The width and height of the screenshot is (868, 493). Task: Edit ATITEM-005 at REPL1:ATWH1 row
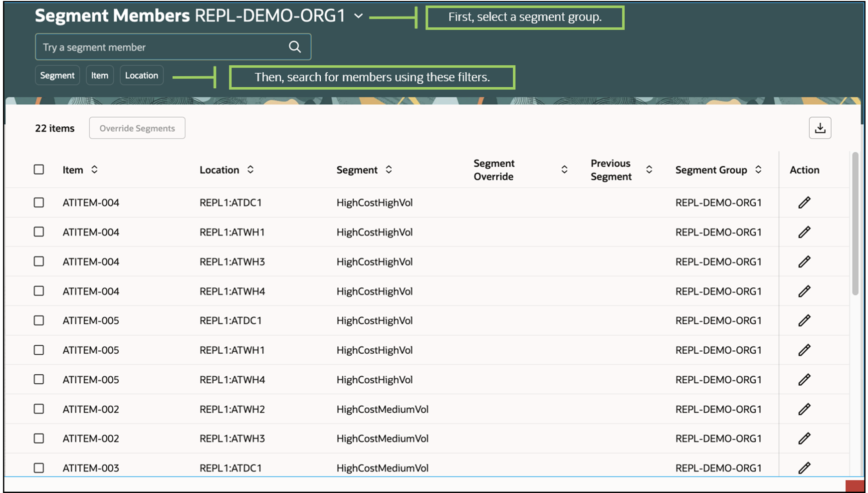(x=804, y=350)
